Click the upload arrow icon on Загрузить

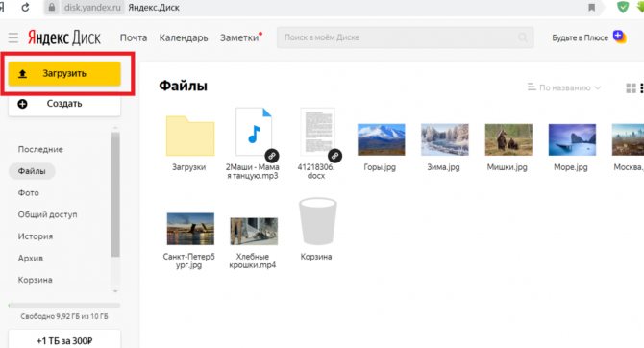tap(23, 74)
